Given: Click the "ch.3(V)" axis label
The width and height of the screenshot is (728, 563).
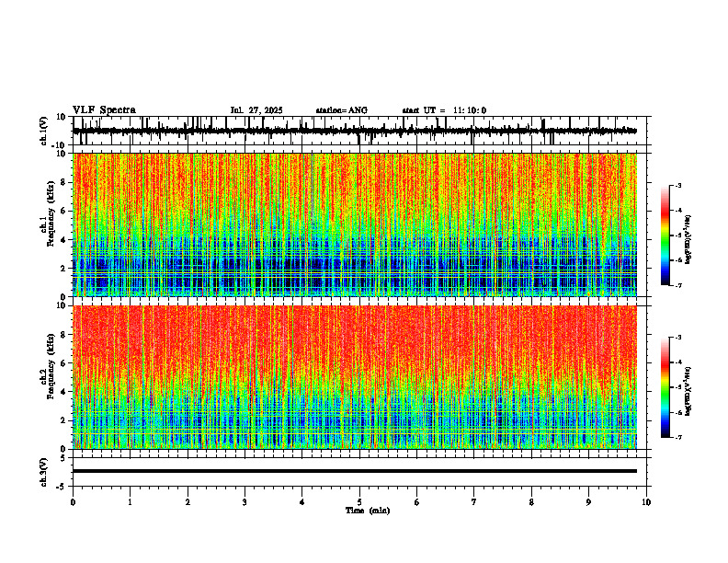Looking at the screenshot, I should (44, 472).
